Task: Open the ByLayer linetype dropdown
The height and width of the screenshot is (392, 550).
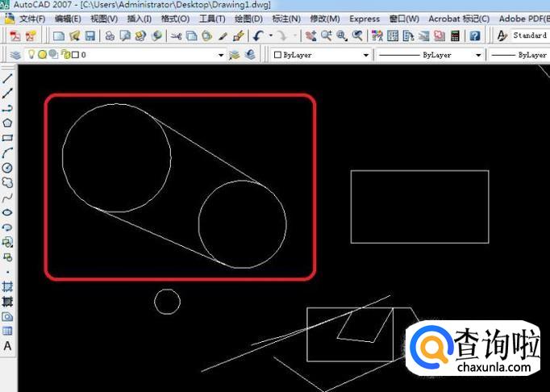Action: 478,55
